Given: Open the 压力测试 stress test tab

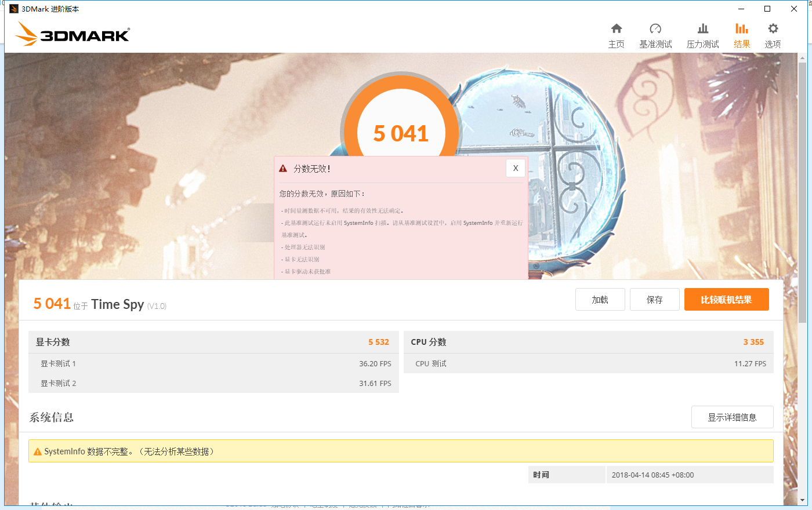Looking at the screenshot, I should coord(702,36).
